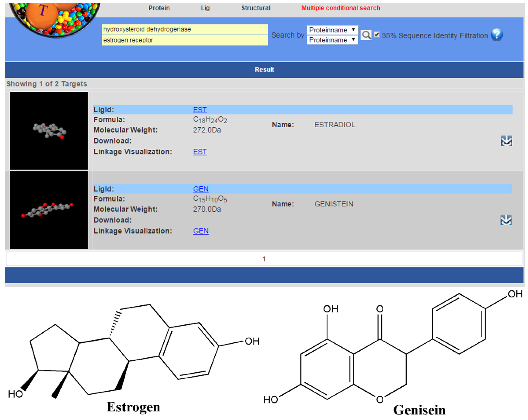Click the Estradiol 3D molecule thumbnail
Viewport: 528px width, 420px height.
49,131
